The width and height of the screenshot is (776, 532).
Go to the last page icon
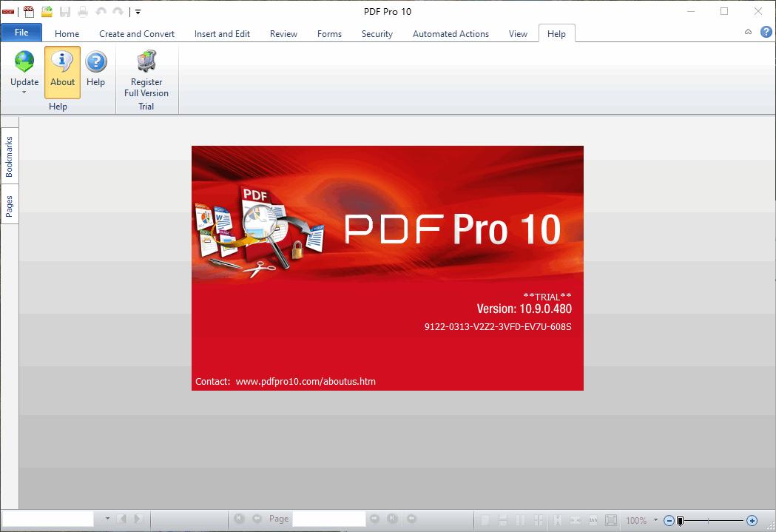[393, 518]
